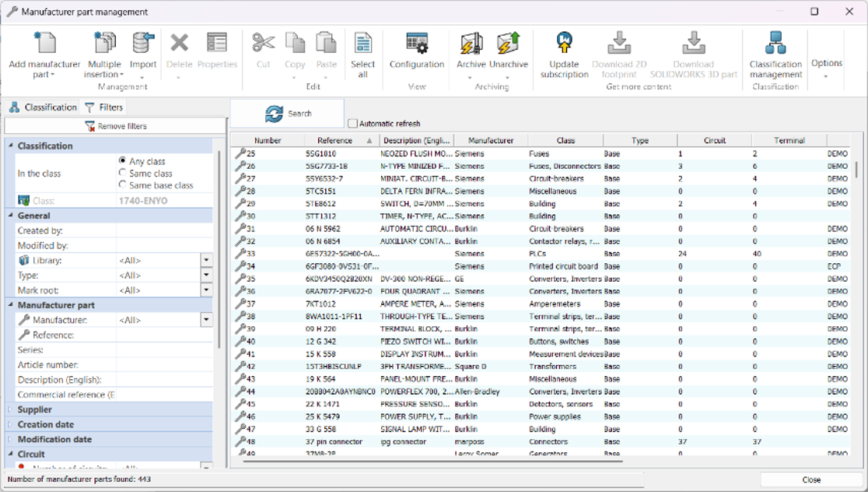Open the Library dropdown

pos(206,260)
